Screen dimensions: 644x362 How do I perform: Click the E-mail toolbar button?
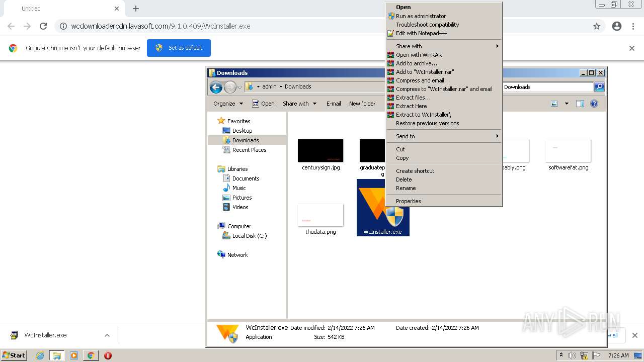coord(334,104)
